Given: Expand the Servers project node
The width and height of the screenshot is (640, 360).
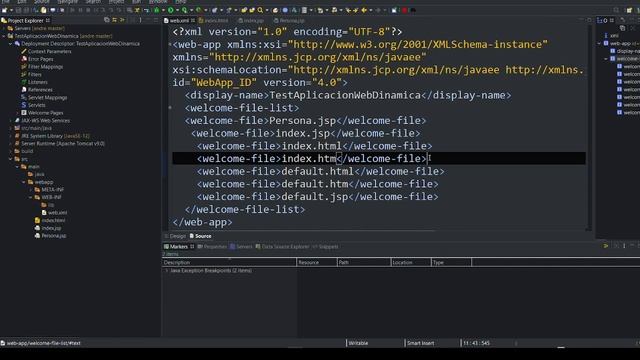Looking at the screenshot, I should click(x=4, y=29).
